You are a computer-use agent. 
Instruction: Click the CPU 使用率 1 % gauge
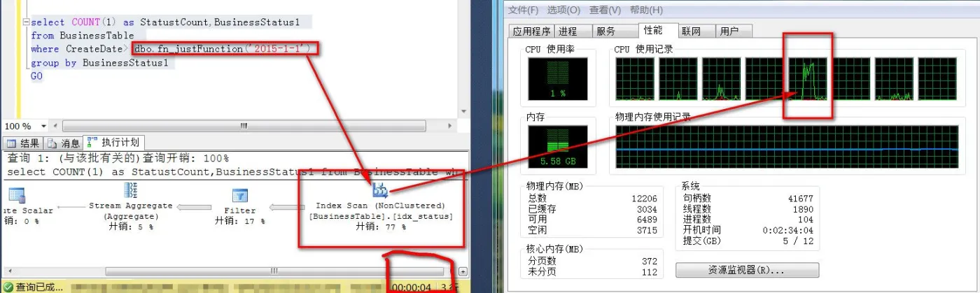click(558, 79)
